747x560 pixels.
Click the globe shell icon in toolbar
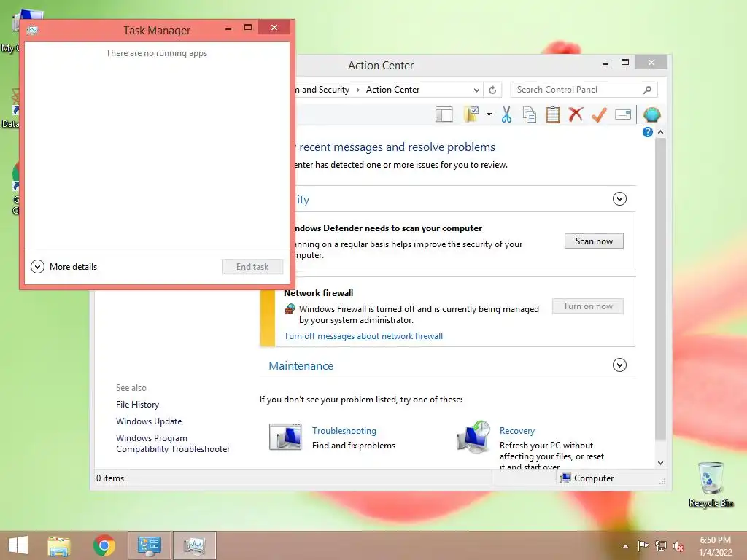[x=651, y=114]
